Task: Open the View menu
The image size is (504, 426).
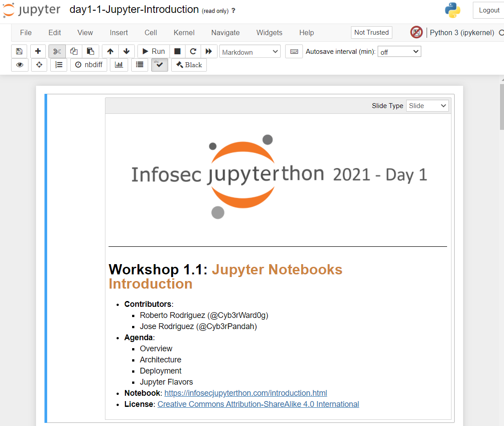Action: point(85,33)
